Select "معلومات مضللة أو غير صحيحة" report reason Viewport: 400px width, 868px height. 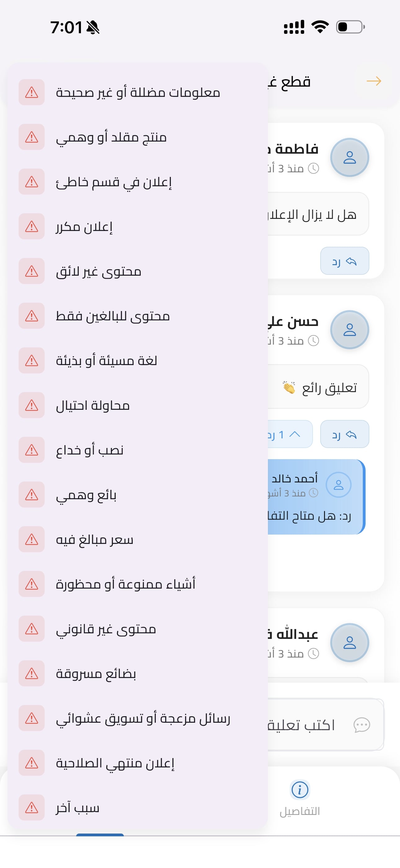pos(138,92)
